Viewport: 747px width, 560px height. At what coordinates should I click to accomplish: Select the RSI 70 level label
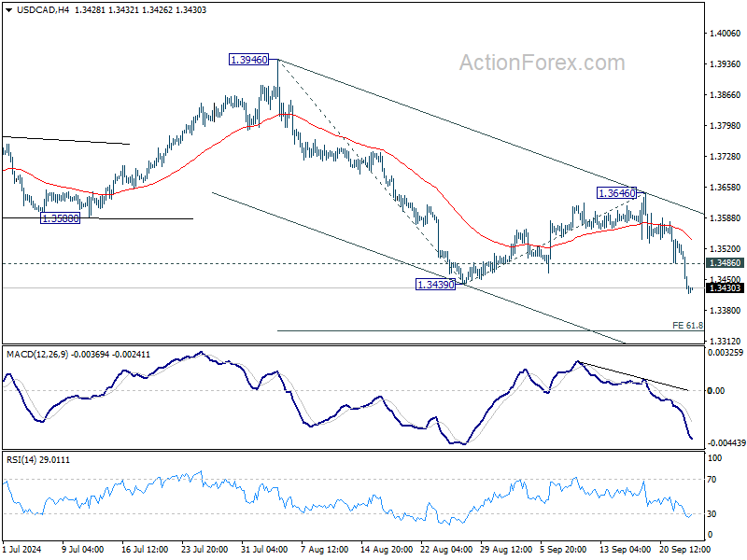tap(712, 480)
